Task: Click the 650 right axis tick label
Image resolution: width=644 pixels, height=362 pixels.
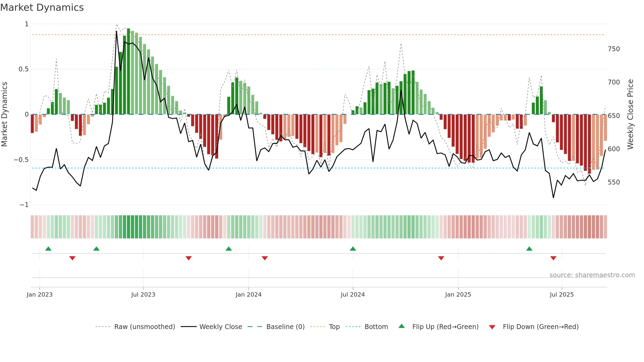Action: [614, 116]
